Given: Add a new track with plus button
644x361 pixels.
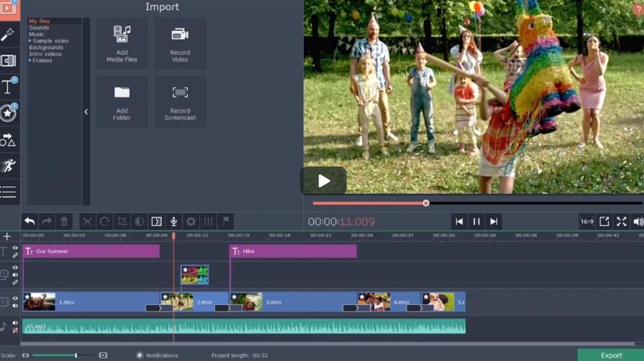Looking at the screenshot, I should pos(7,236).
